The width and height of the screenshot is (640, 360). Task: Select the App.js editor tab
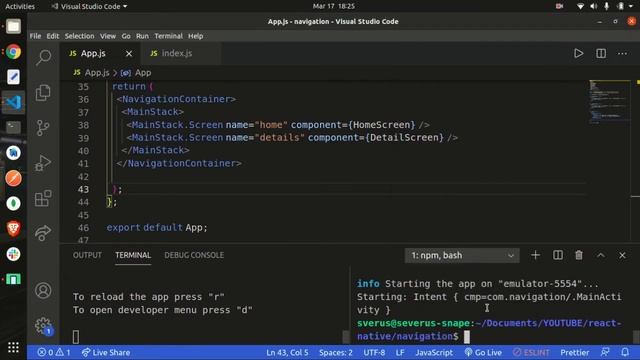(100, 53)
